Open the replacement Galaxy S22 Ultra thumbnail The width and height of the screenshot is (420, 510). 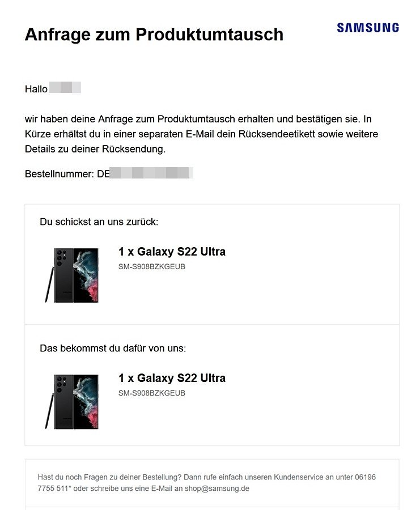coord(72,402)
